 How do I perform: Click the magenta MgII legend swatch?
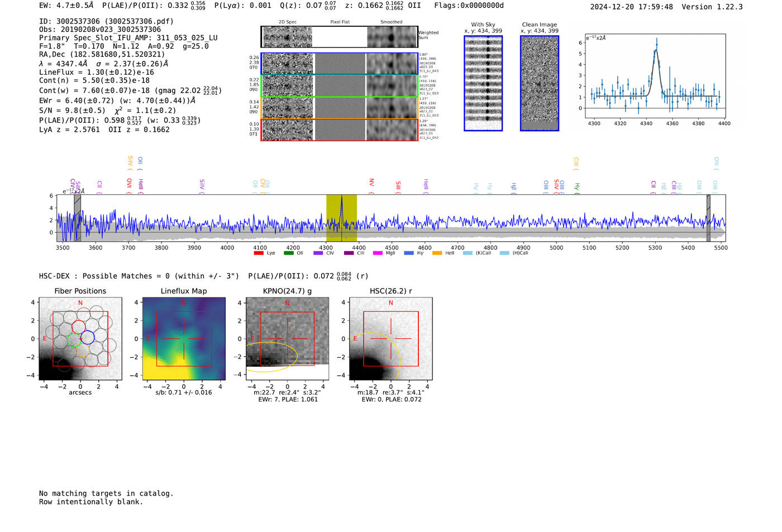[x=378, y=253]
